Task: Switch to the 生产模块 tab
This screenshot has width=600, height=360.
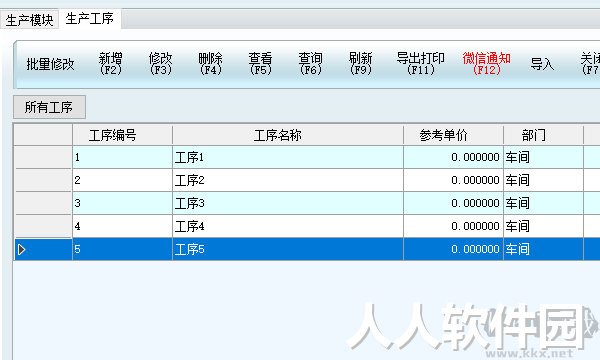Action: (29, 20)
